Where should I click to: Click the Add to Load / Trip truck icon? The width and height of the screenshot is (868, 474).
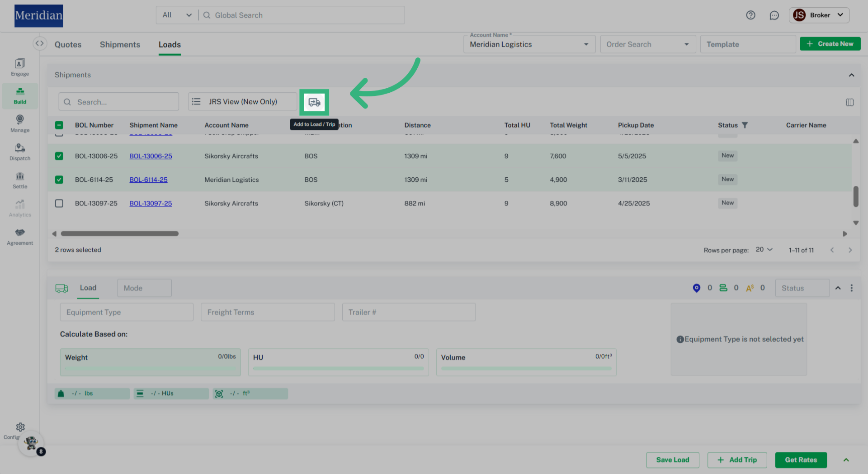(314, 102)
